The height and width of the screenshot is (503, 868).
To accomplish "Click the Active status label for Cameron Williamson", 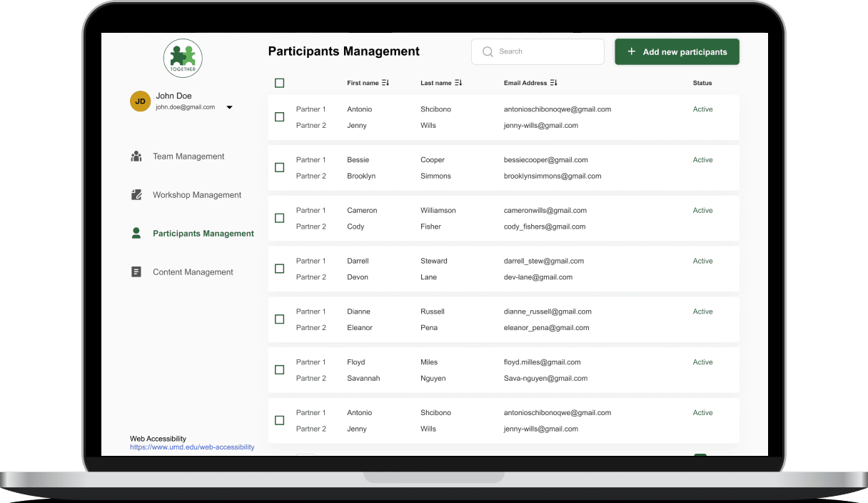I will 702,210.
